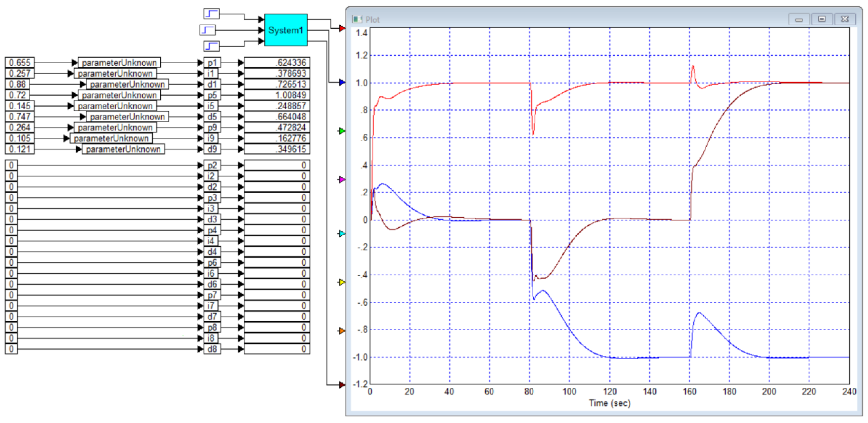Click the d8 variable block

(212, 349)
